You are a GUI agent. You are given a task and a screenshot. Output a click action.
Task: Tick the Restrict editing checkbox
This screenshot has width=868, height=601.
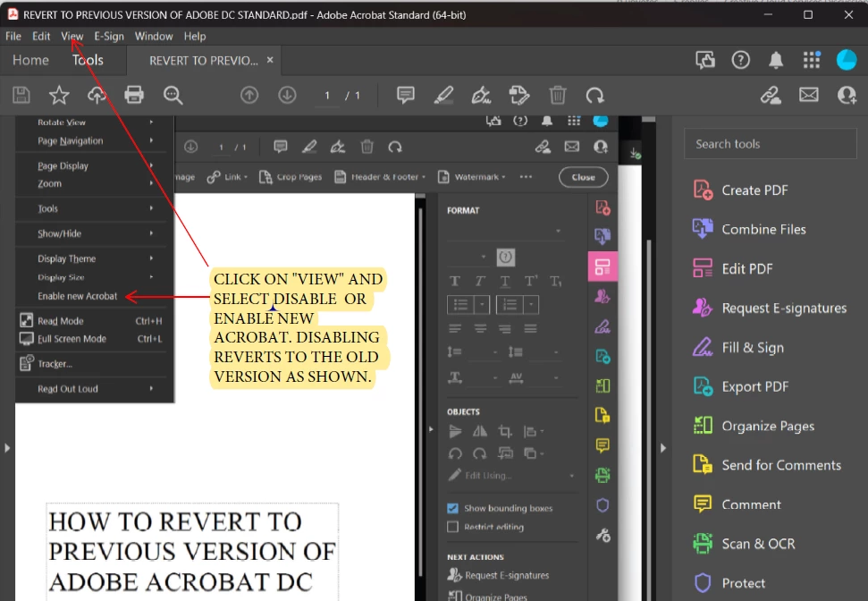coord(453,527)
